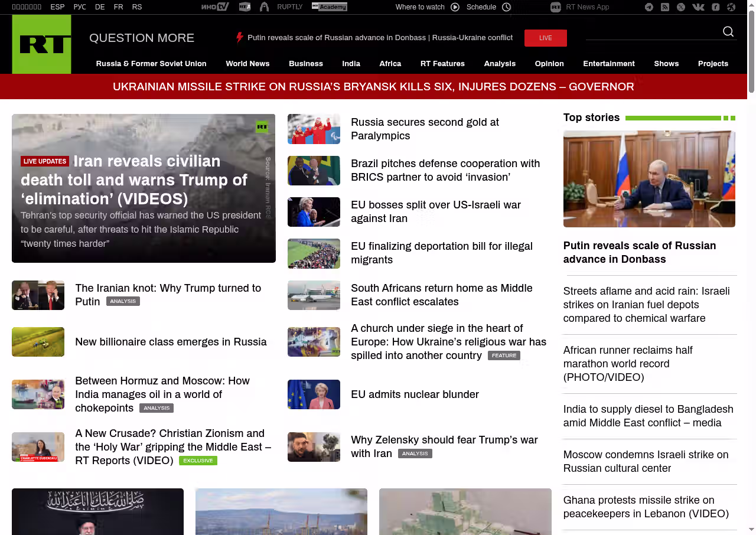Open the RT News App icon
This screenshot has height=535, width=756.
pyautogui.click(x=555, y=7)
